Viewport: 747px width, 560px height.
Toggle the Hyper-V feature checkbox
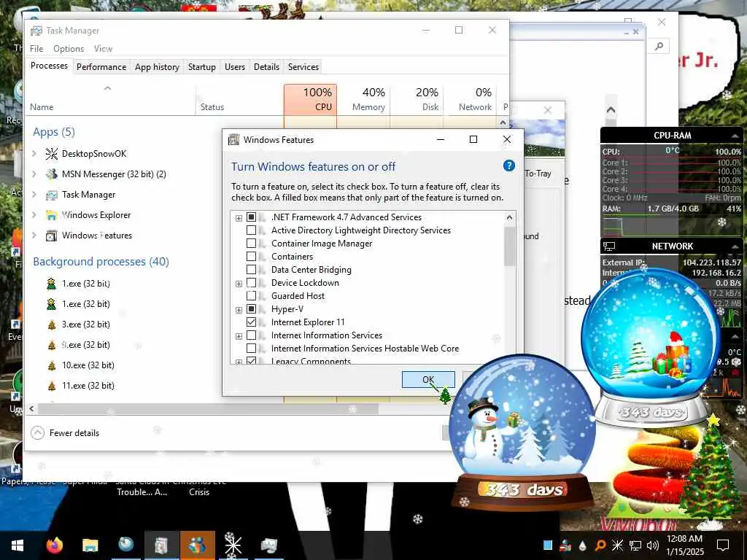pos(251,309)
